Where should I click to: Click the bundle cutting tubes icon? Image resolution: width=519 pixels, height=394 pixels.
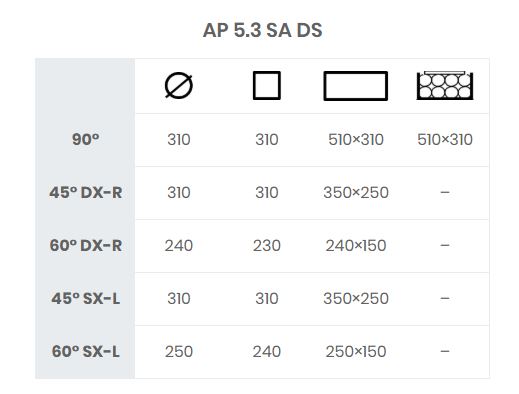click(x=445, y=85)
